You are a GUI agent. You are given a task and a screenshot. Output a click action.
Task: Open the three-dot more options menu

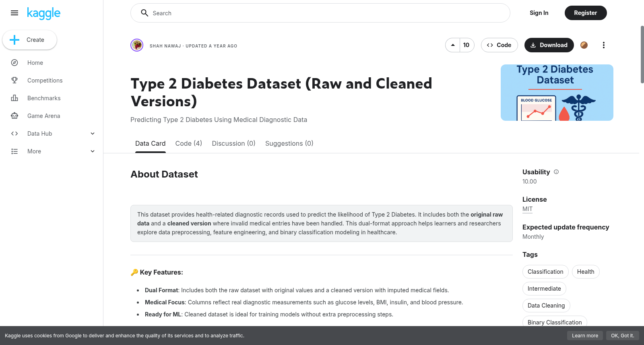point(603,45)
